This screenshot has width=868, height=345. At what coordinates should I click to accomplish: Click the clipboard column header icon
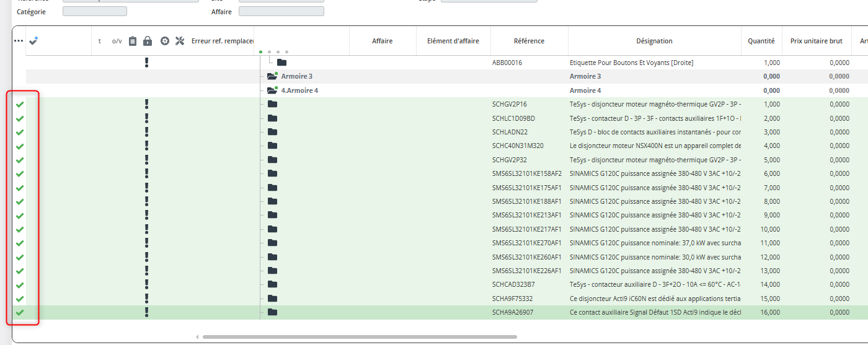click(x=133, y=41)
